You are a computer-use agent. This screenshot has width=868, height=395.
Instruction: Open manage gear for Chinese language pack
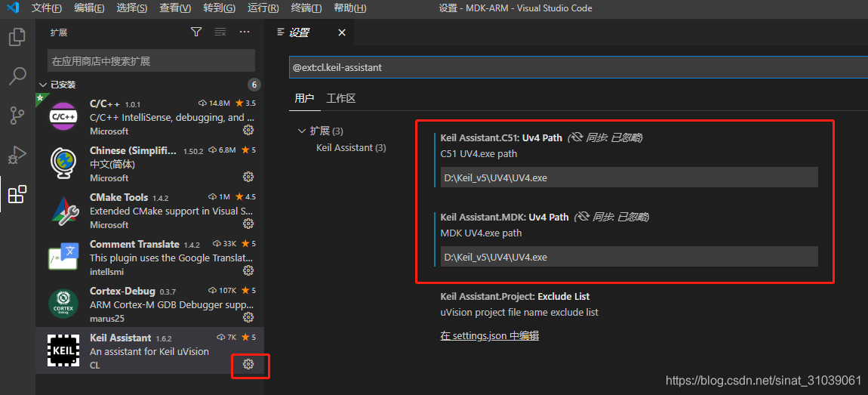[248, 177]
